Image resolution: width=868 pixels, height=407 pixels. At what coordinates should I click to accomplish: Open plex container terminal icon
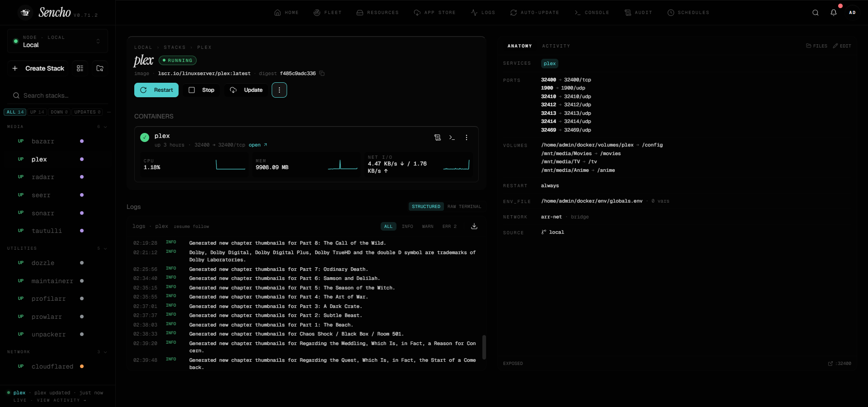pos(452,137)
